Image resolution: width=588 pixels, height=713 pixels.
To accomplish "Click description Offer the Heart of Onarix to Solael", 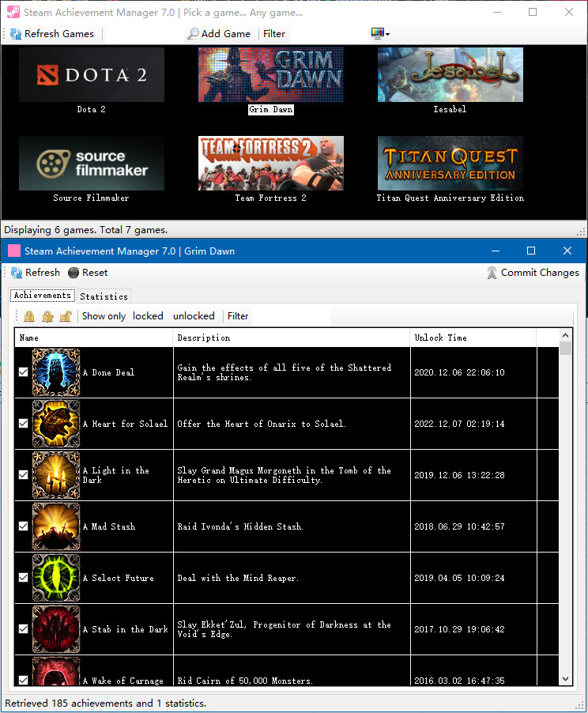I will (x=262, y=424).
